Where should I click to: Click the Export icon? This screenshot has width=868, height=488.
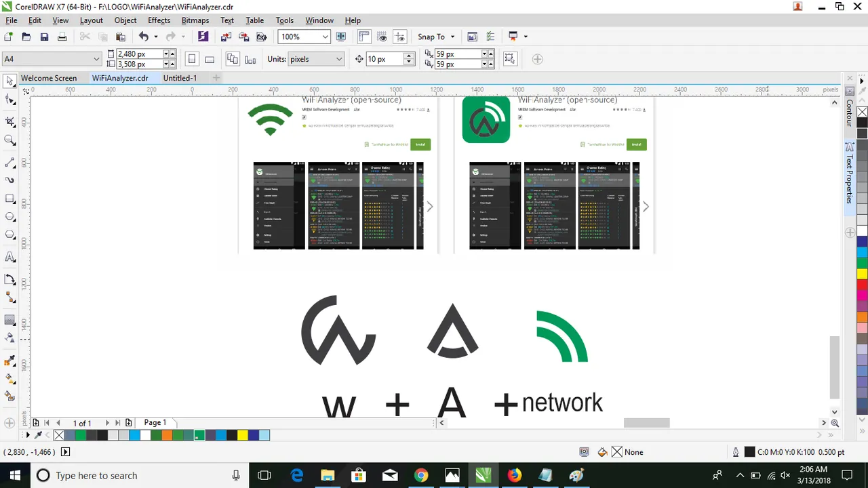[x=243, y=37]
